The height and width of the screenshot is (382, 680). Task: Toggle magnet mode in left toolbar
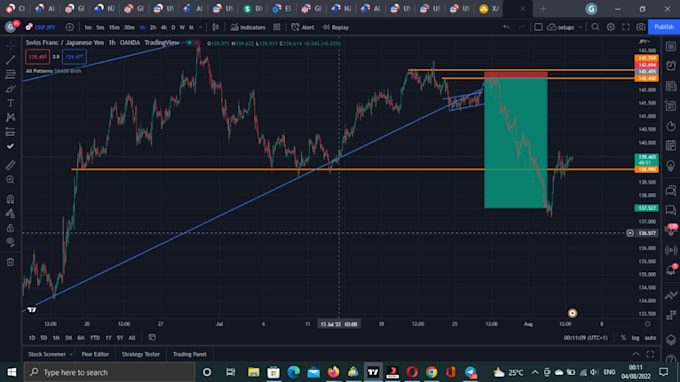pos(10,199)
